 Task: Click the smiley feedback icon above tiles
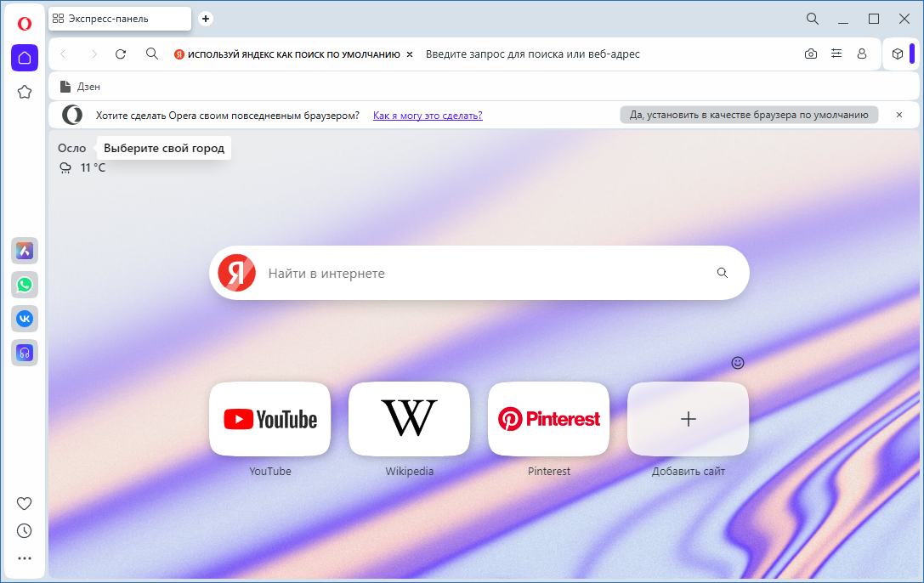[x=738, y=363]
